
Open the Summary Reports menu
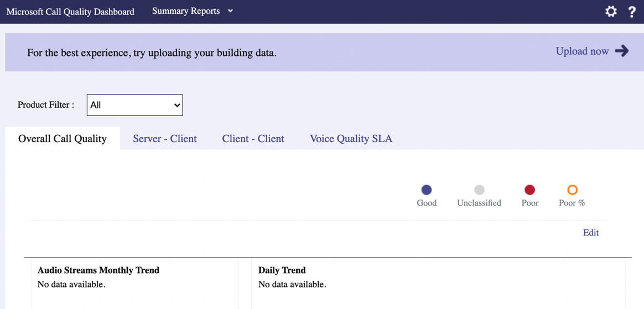pos(186,11)
